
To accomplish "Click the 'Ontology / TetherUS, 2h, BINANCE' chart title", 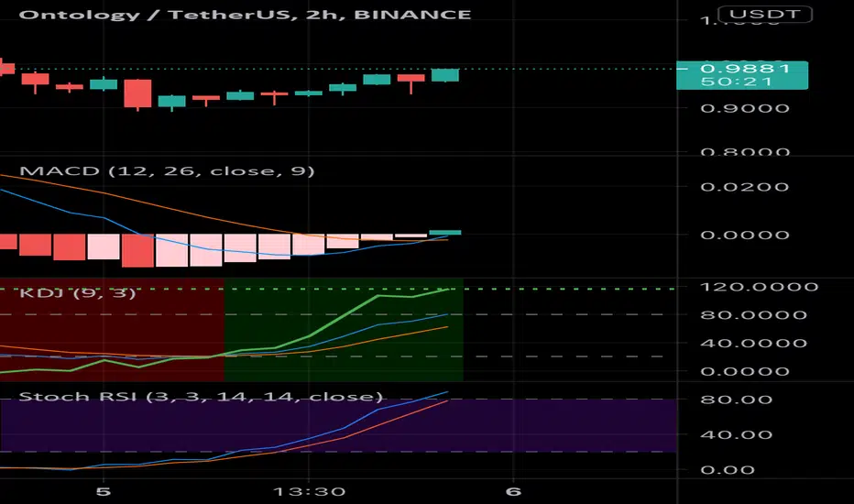I will [x=245, y=14].
